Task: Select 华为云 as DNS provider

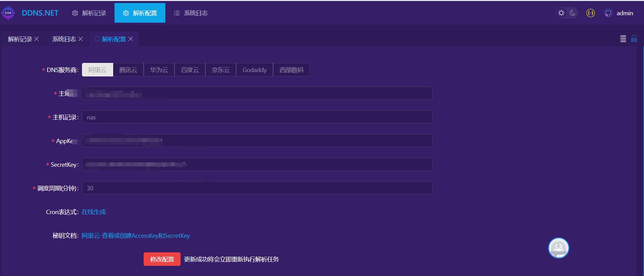Action: [159, 70]
